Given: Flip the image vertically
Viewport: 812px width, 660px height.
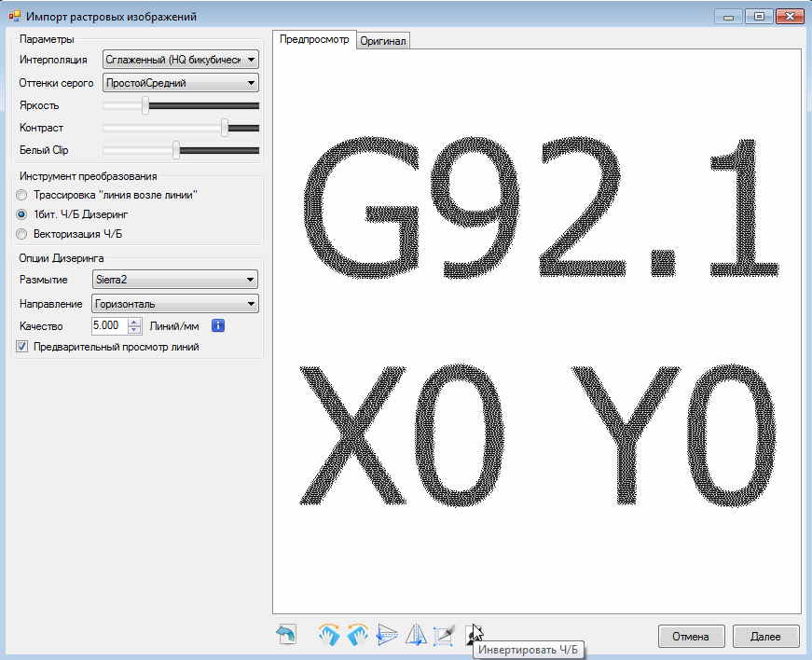Looking at the screenshot, I should pos(387,636).
